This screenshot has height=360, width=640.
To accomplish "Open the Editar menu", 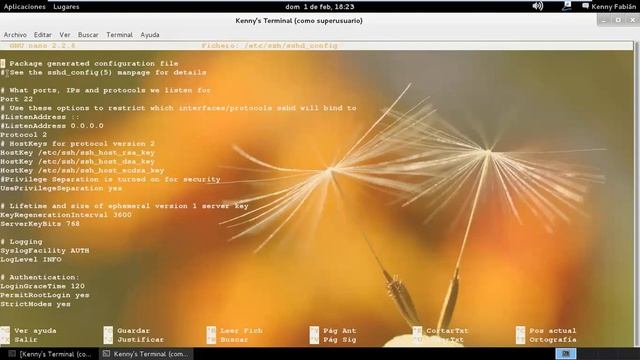I will [42, 35].
